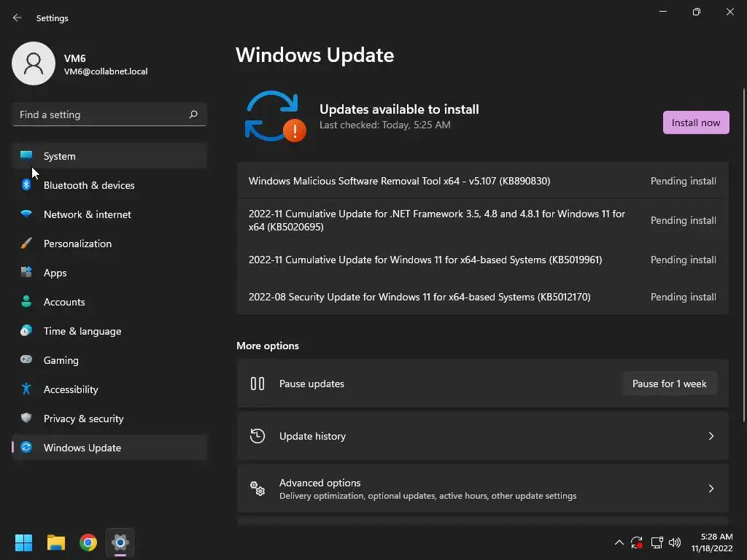Open the Windows Start menu
Screen dimensions: 747x560
[23, 542]
